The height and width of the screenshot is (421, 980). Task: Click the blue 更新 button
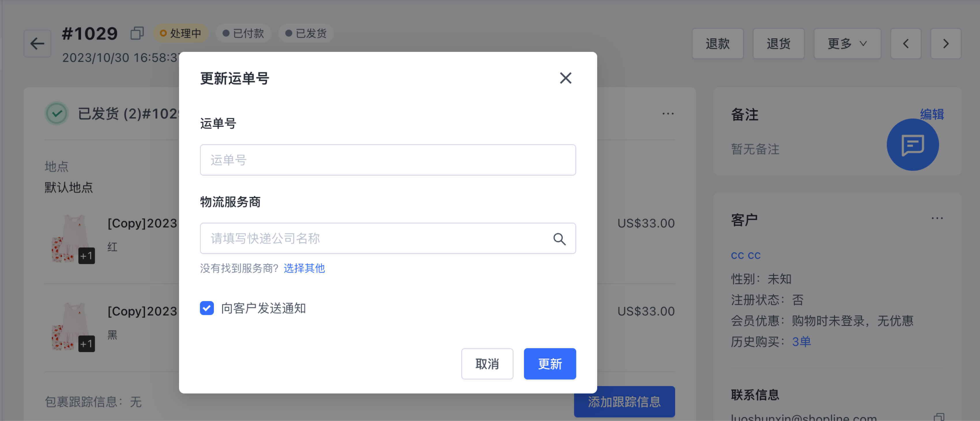[550, 364]
